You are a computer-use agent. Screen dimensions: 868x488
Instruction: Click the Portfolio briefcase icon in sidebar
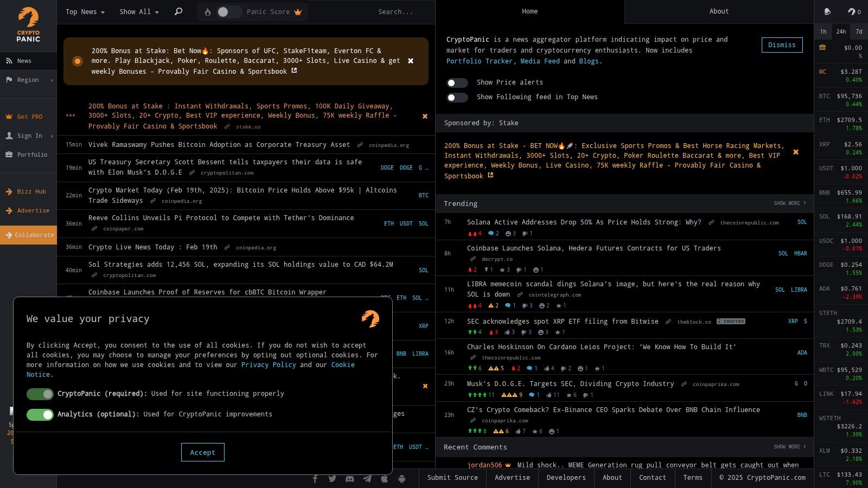(x=9, y=155)
